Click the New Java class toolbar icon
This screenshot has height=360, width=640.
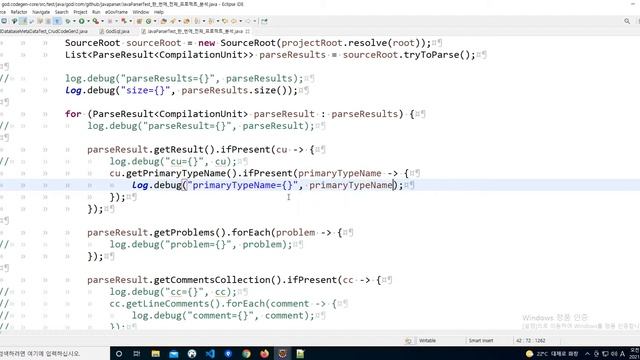pos(148,21)
